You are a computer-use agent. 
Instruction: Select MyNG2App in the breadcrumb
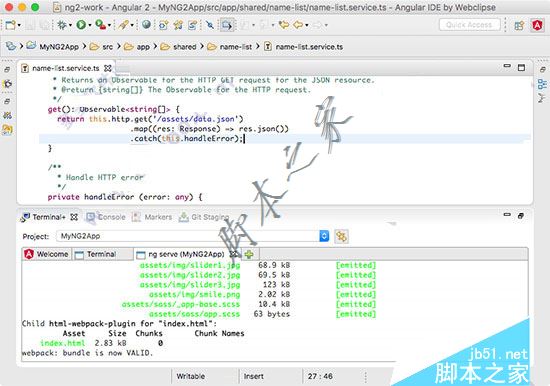59,47
